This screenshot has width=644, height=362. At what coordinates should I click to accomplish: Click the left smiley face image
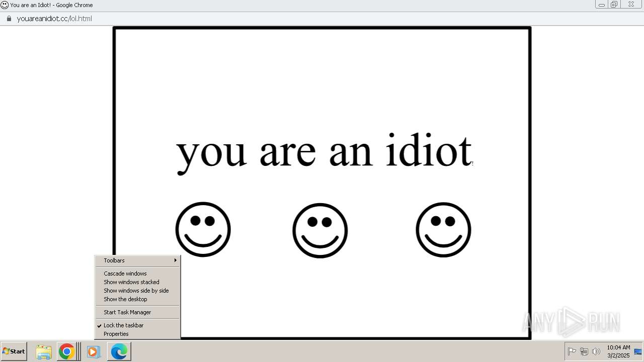(x=203, y=230)
